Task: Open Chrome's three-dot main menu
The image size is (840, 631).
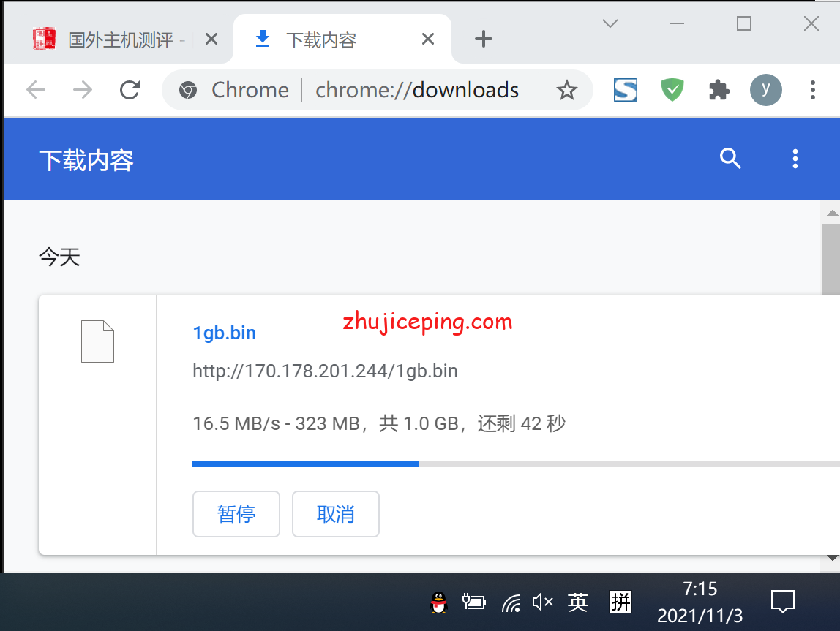Action: (x=813, y=90)
